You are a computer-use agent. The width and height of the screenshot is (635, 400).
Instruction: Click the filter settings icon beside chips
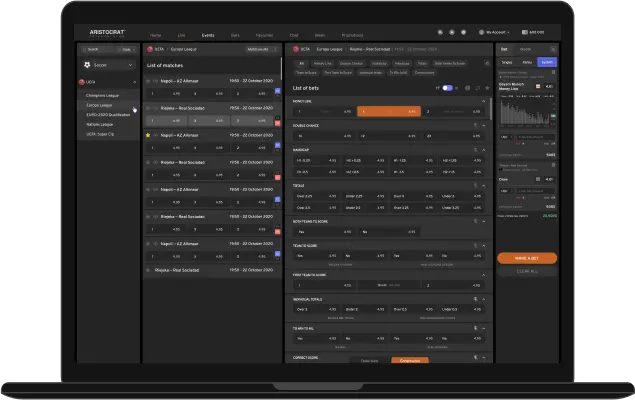[487, 64]
